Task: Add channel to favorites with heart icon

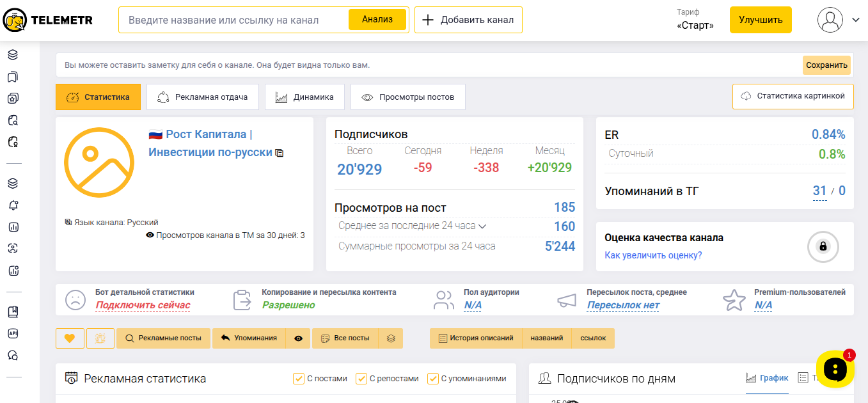Action: click(x=70, y=338)
